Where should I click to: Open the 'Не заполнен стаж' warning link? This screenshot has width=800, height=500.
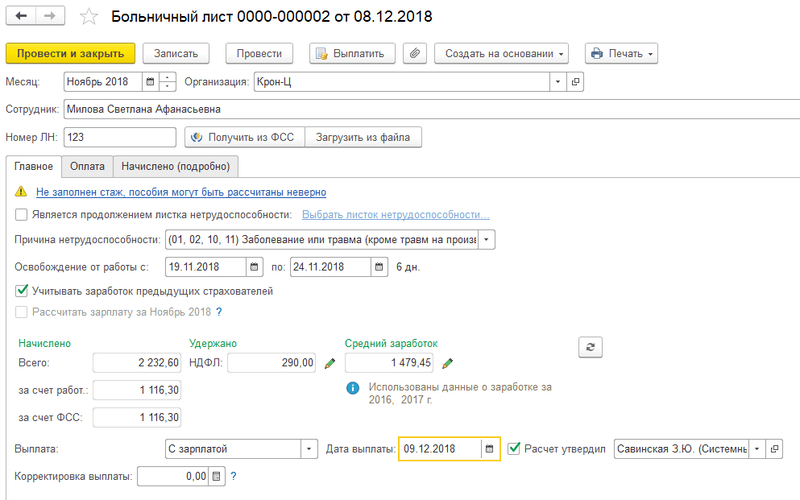pos(181,192)
